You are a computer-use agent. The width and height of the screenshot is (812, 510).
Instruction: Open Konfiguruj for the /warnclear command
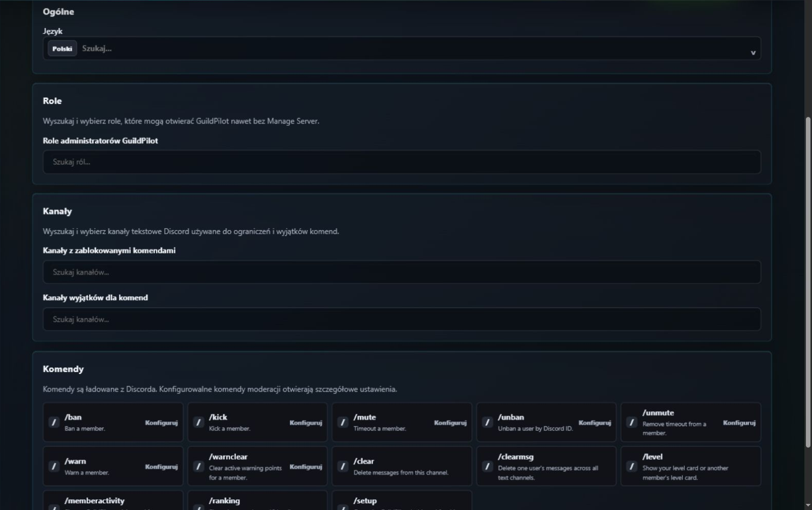[x=305, y=467]
